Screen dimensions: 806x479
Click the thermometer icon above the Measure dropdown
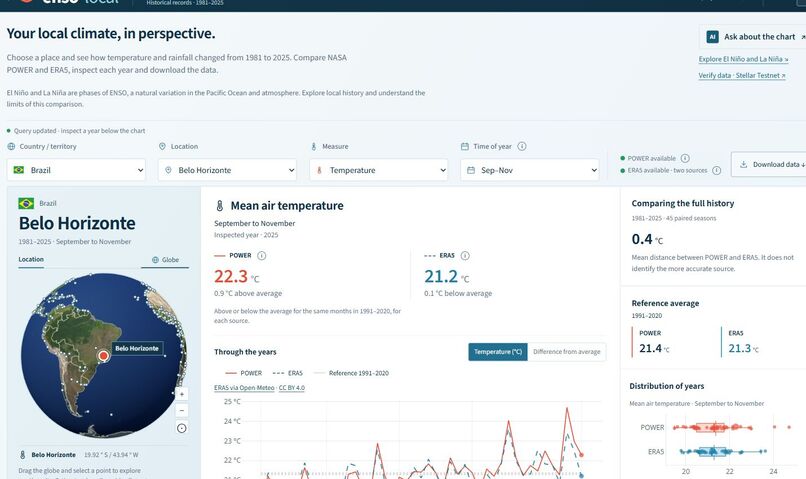point(314,146)
